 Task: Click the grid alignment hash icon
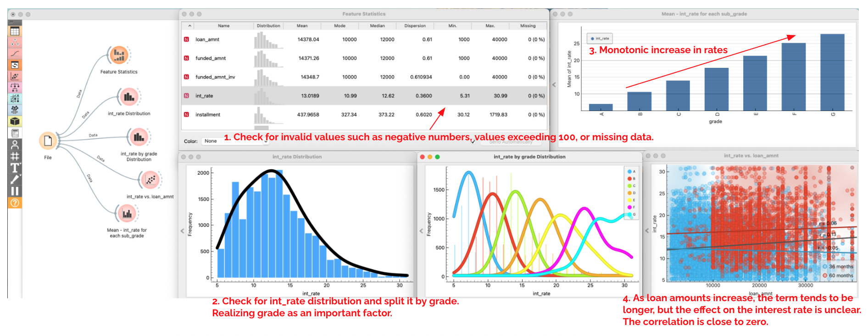[x=15, y=156]
